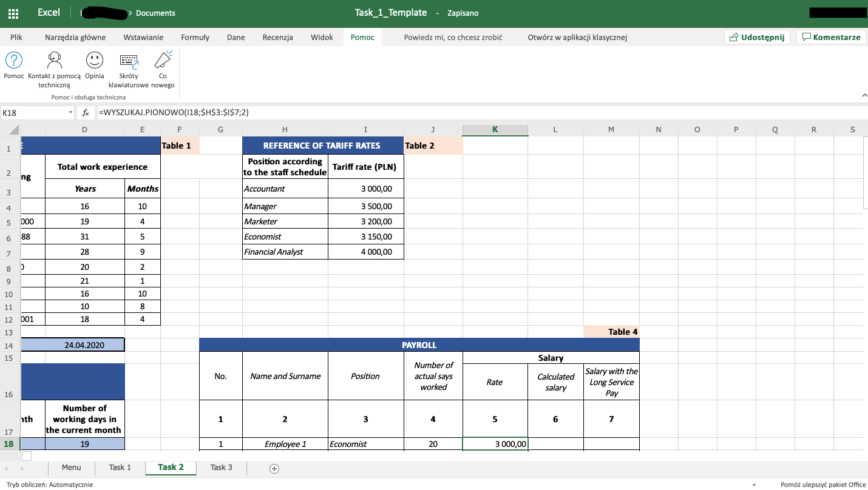Switch to the Dane ribbon tab
Viewport: 868px width, 490px height.
click(236, 37)
